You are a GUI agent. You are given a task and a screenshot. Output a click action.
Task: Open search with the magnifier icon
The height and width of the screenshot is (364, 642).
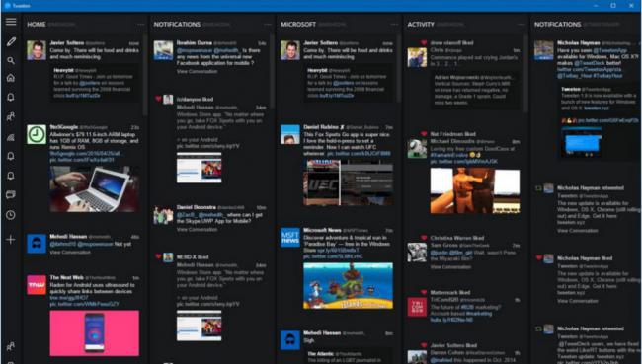(11, 60)
